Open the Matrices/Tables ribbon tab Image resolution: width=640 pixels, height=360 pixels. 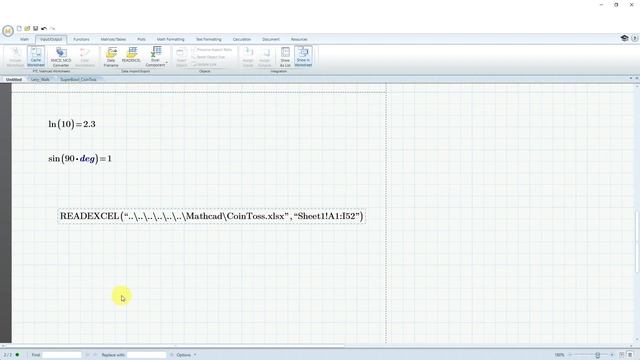(113, 40)
